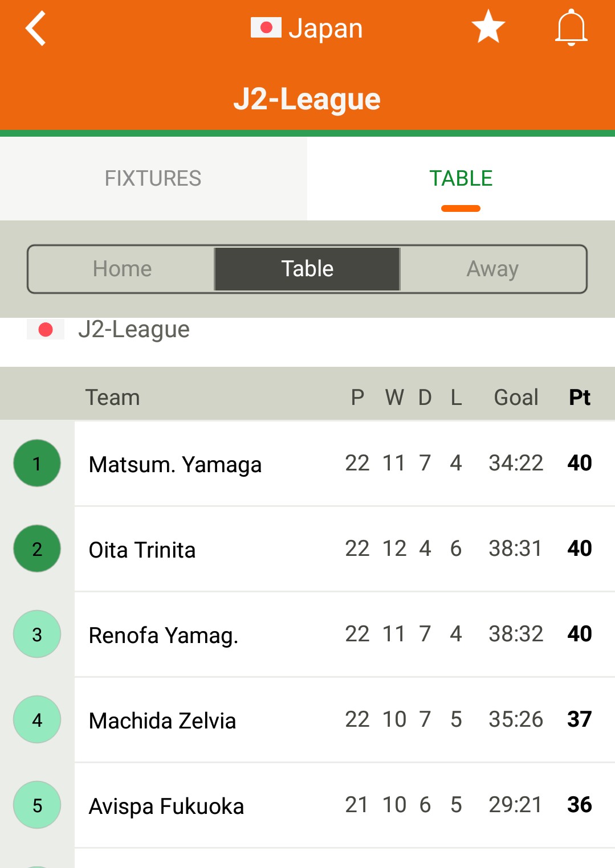Viewport: 615px width, 868px height.
Task: Switch standings to Home view
Action: (x=122, y=269)
